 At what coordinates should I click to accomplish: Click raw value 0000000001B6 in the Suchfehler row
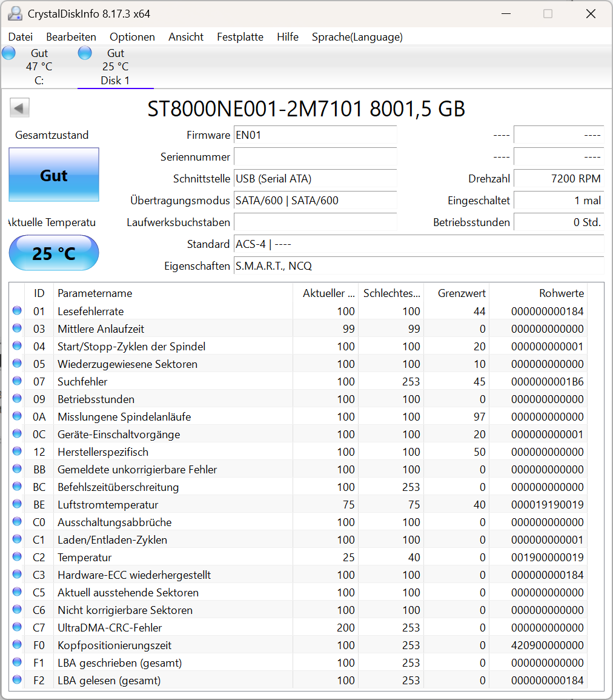pos(548,382)
